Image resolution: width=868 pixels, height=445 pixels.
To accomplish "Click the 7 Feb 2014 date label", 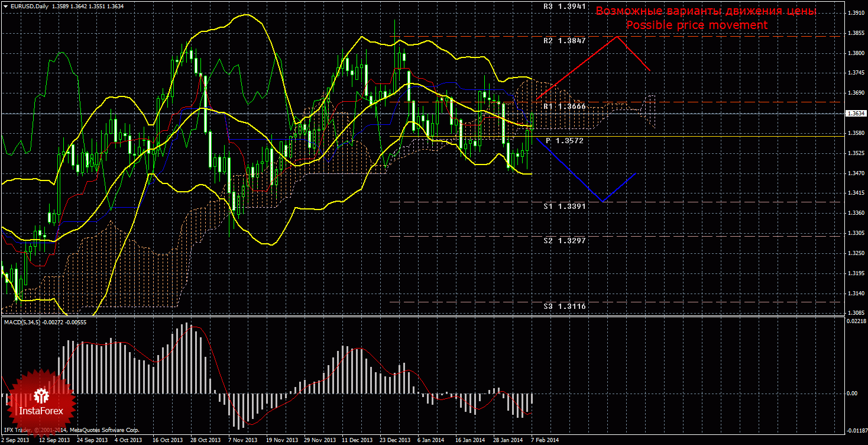I will click(x=544, y=440).
